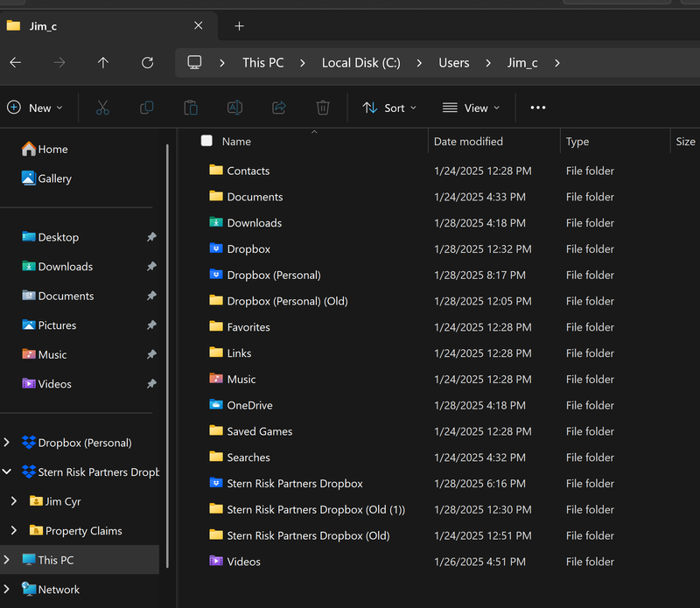Screen dimensions: 700x608
Task: Toggle the select-all checkbox in header
Action: coord(206,141)
